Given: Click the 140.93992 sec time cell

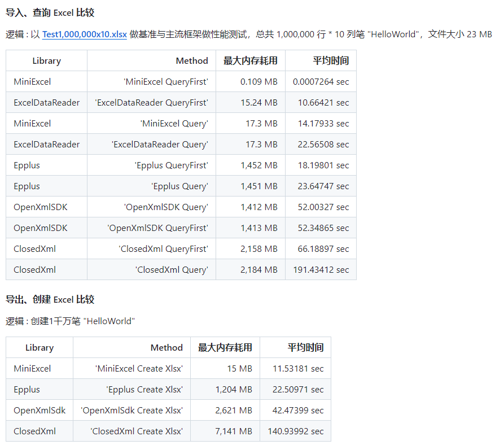Looking at the screenshot, I should click(295, 431).
